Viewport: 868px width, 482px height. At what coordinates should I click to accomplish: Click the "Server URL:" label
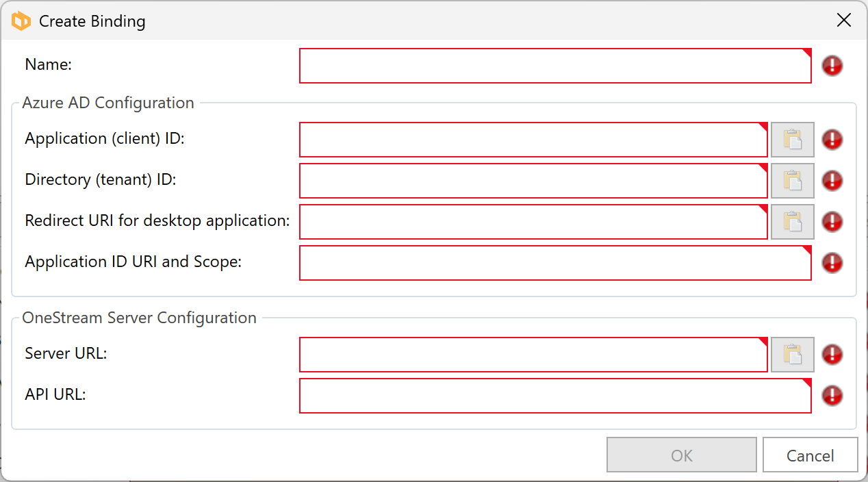[x=66, y=353]
